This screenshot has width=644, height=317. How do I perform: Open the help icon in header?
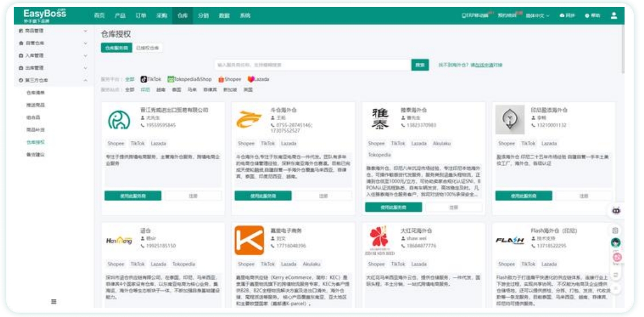pos(587,15)
